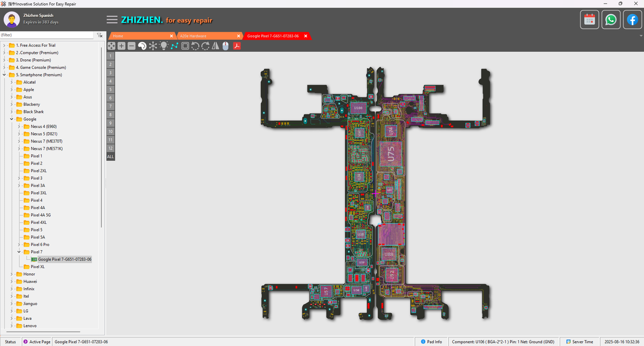The width and height of the screenshot is (644, 346).
Task: Collapse the Pixel 7 folder
Action: 19,252
